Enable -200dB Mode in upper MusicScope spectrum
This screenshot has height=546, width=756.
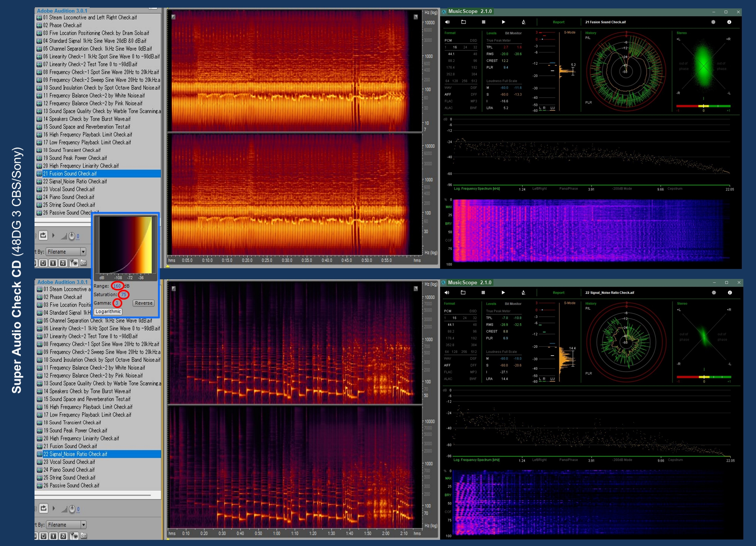pos(622,189)
